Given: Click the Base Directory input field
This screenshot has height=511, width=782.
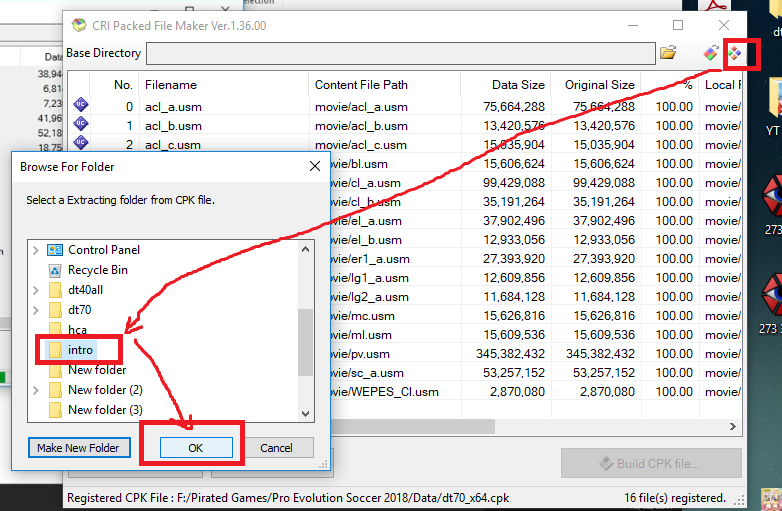Looking at the screenshot, I should (400, 53).
